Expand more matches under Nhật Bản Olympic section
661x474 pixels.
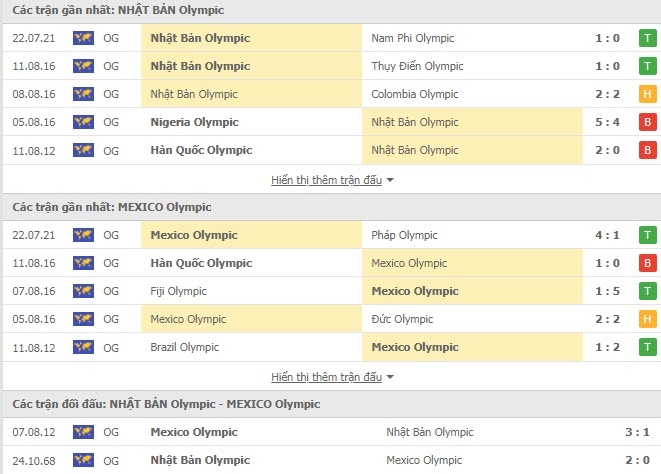(x=326, y=180)
